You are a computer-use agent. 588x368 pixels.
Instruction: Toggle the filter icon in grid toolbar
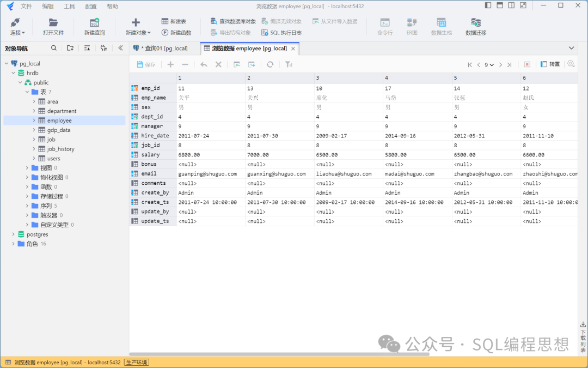(x=289, y=64)
